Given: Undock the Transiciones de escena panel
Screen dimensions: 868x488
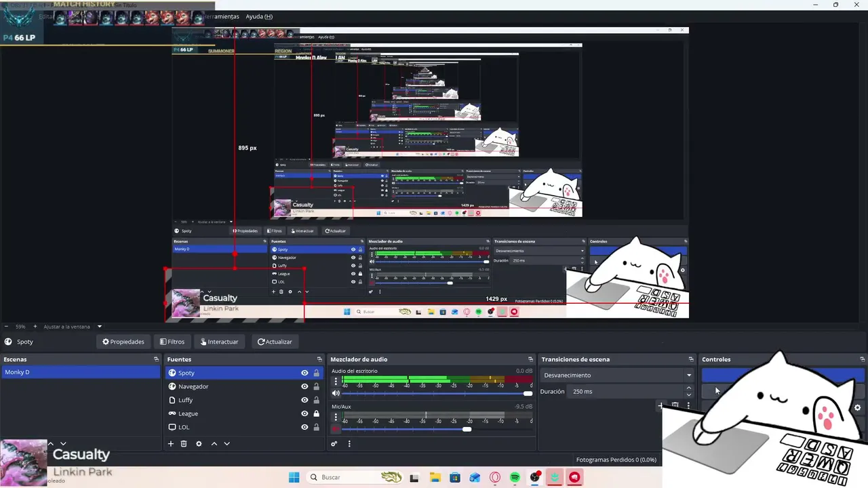Looking at the screenshot, I should coord(691,359).
